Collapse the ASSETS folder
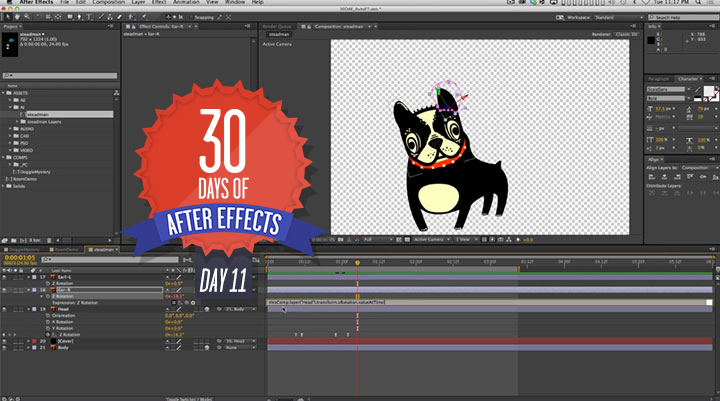This screenshot has width=720, height=401. tap(3, 93)
